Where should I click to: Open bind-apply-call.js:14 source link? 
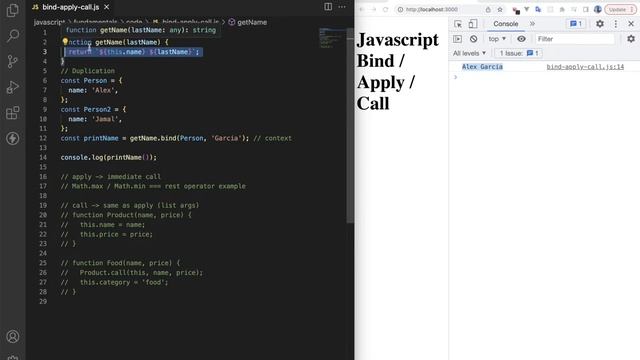(585, 67)
